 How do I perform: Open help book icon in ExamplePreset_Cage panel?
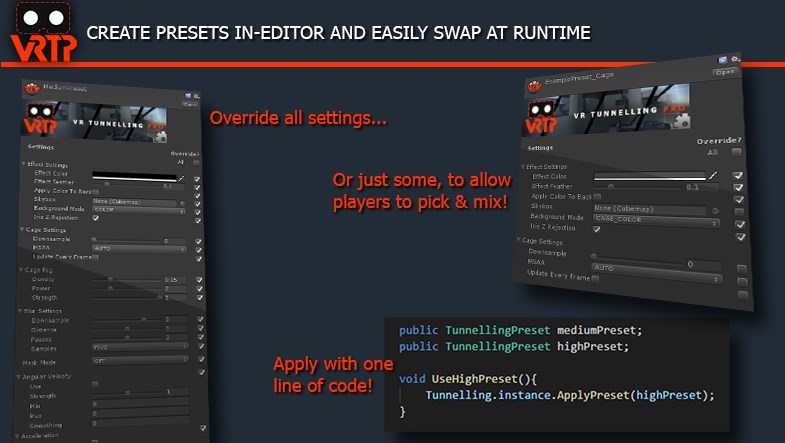pos(722,60)
